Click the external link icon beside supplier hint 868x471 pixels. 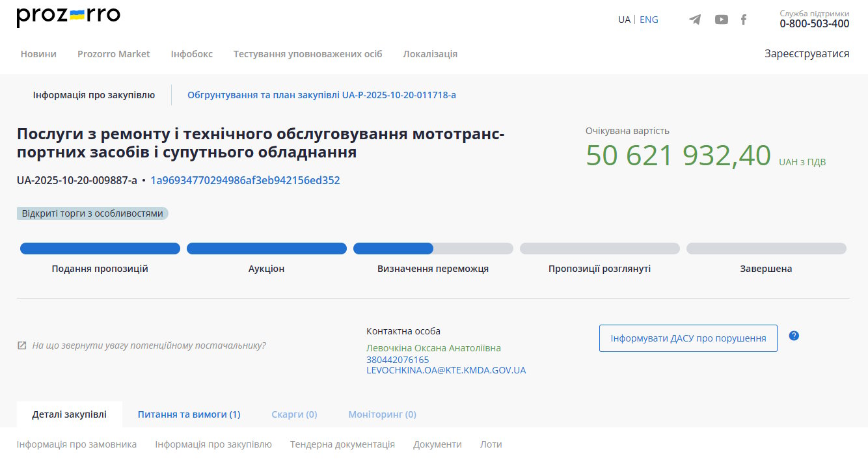pos(22,345)
